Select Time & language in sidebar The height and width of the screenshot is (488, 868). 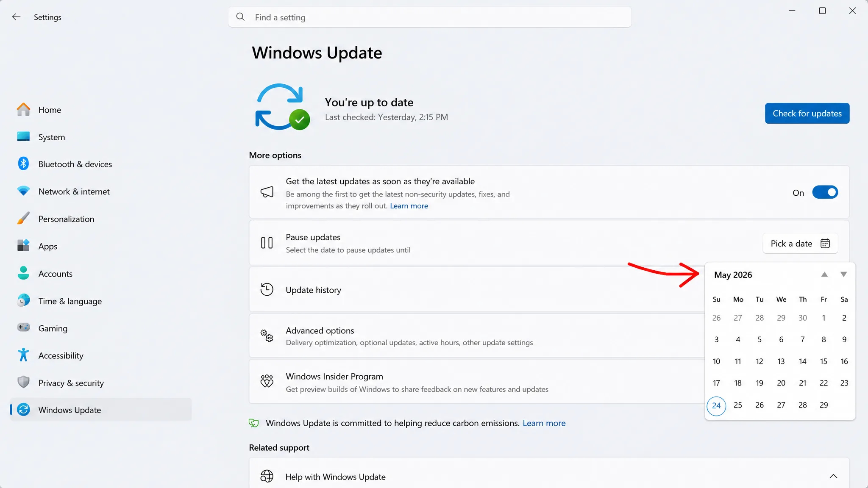tap(101, 301)
